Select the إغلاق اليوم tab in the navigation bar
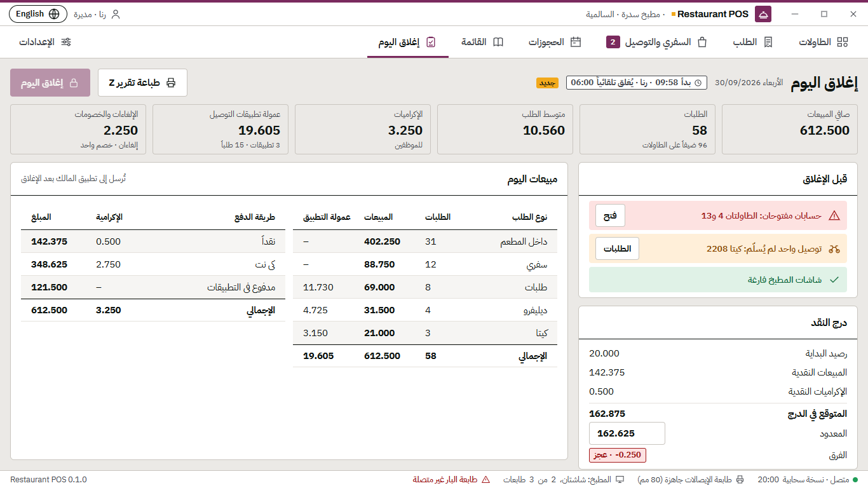 (407, 42)
